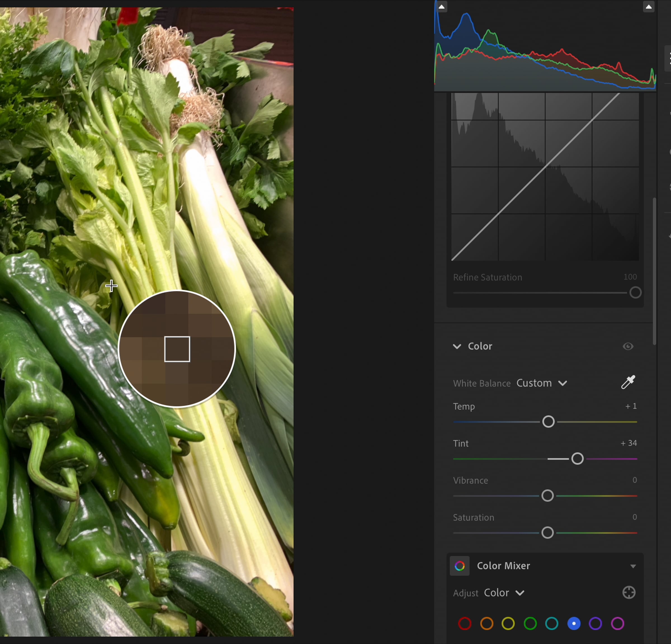Select the green color circle
This screenshot has width=671, height=644.
(x=530, y=624)
